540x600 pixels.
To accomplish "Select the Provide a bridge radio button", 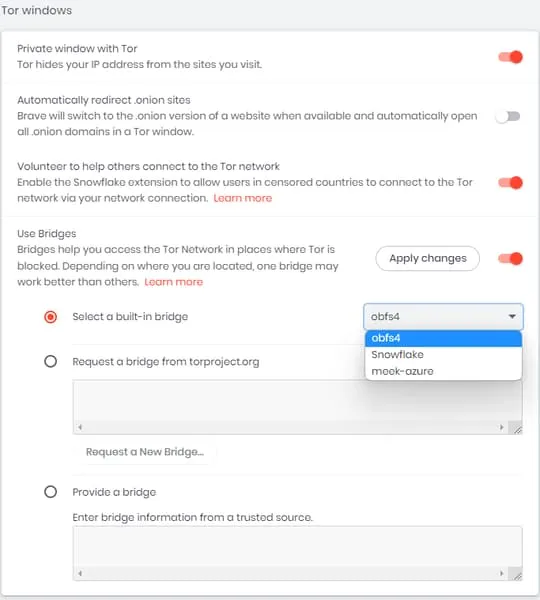I will (51, 492).
